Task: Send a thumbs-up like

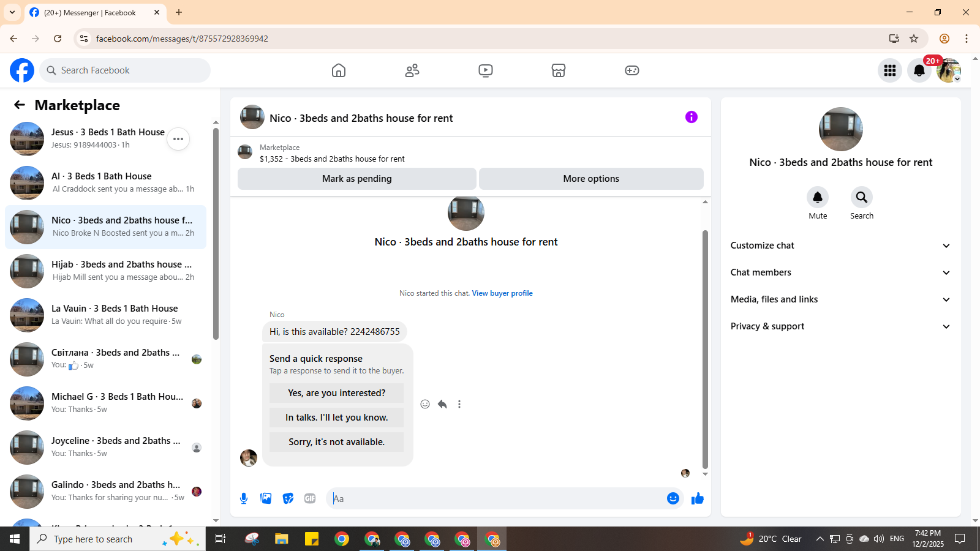Action: pyautogui.click(x=698, y=498)
